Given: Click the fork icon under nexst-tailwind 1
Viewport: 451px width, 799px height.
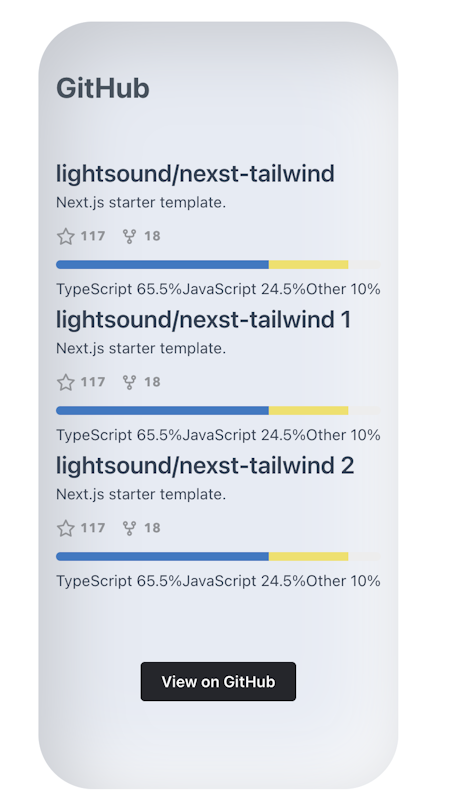Looking at the screenshot, I should pos(129,382).
